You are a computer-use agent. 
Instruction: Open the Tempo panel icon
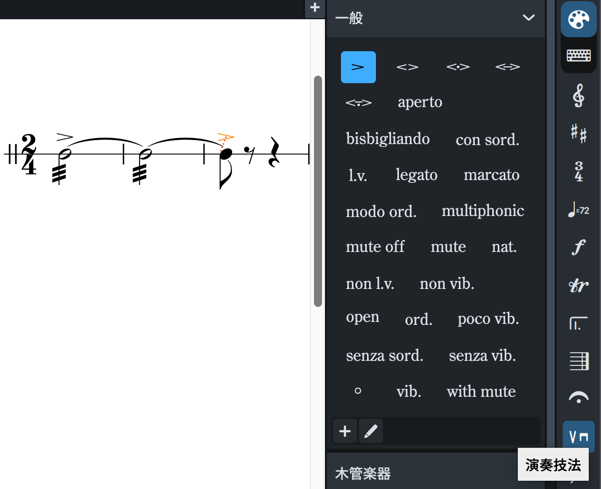tap(578, 210)
